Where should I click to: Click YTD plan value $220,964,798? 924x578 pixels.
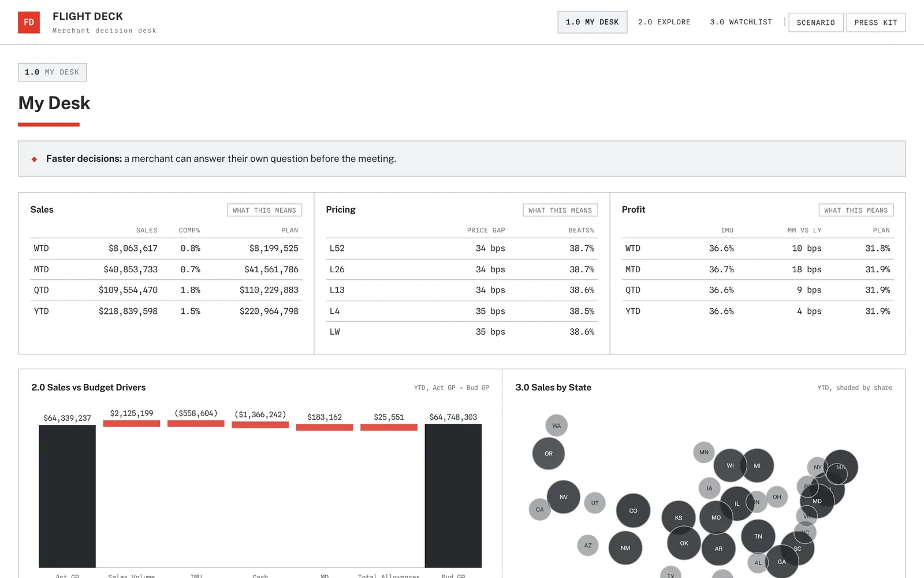[x=269, y=311]
